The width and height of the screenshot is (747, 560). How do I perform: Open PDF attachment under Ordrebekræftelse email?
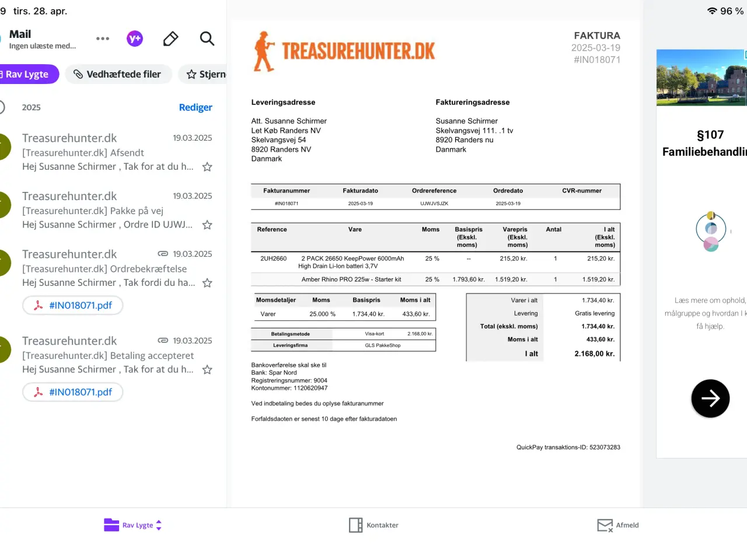tap(73, 305)
